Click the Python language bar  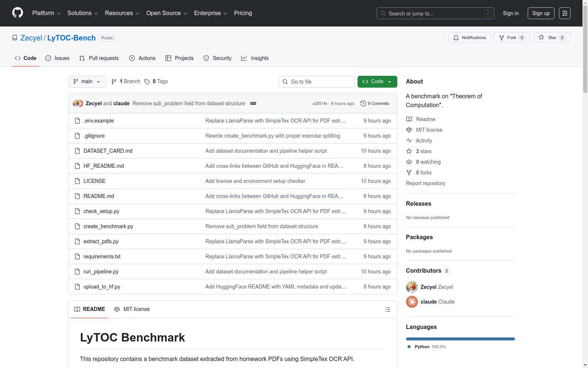(460, 339)
